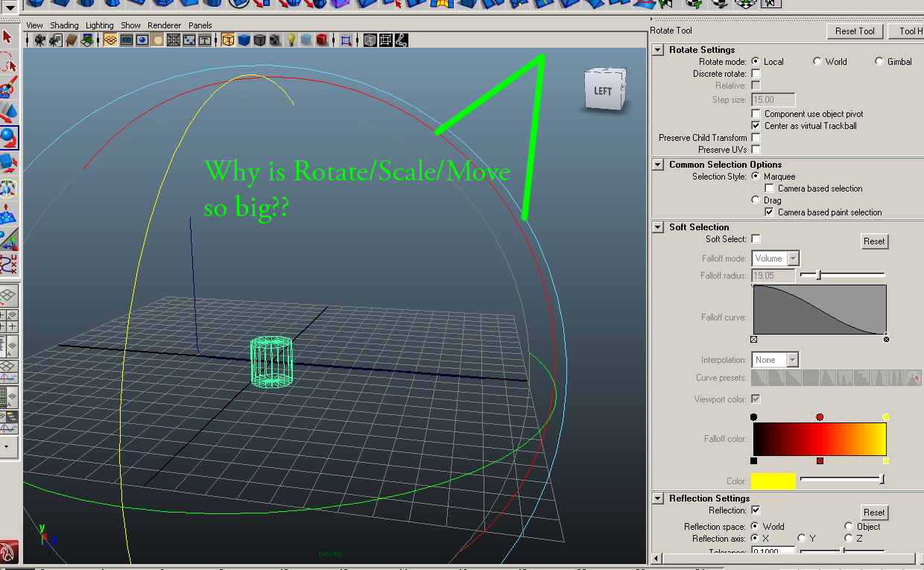
Task: Toggle Use All Lights bulb icon
Action: click(x=291, y=39)
